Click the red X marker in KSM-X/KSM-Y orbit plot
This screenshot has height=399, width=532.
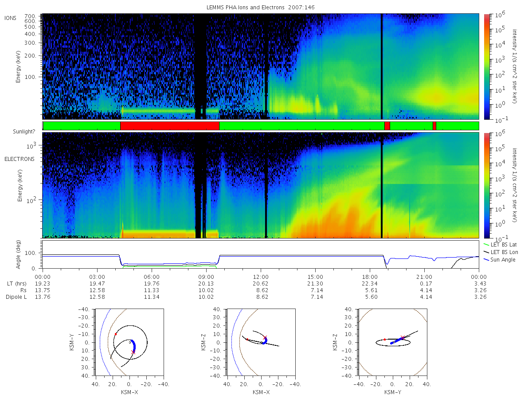133,352
